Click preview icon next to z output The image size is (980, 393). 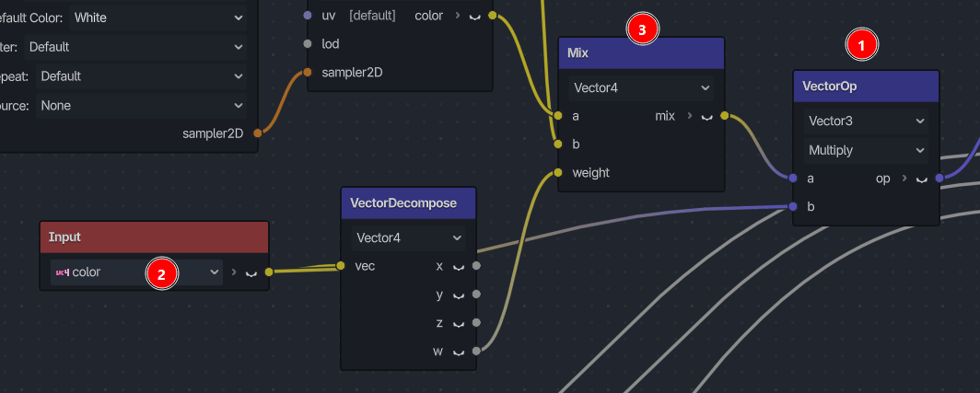pos(459,323)
